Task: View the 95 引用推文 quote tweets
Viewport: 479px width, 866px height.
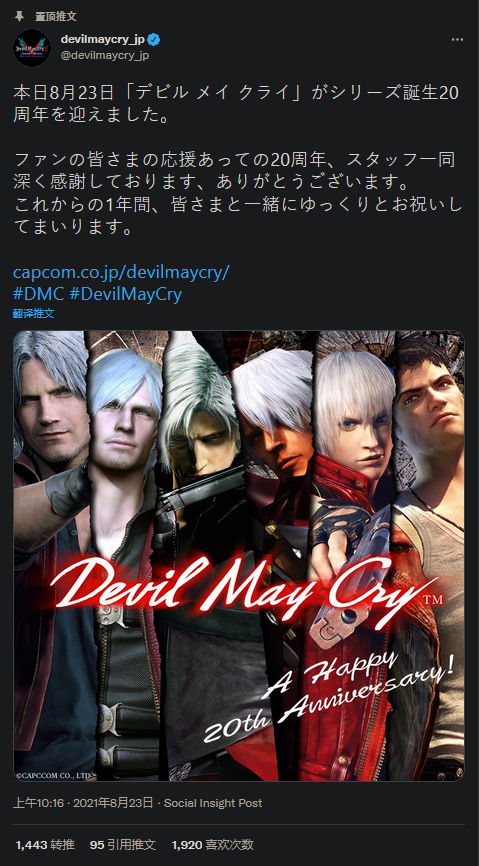Action: 123,845
